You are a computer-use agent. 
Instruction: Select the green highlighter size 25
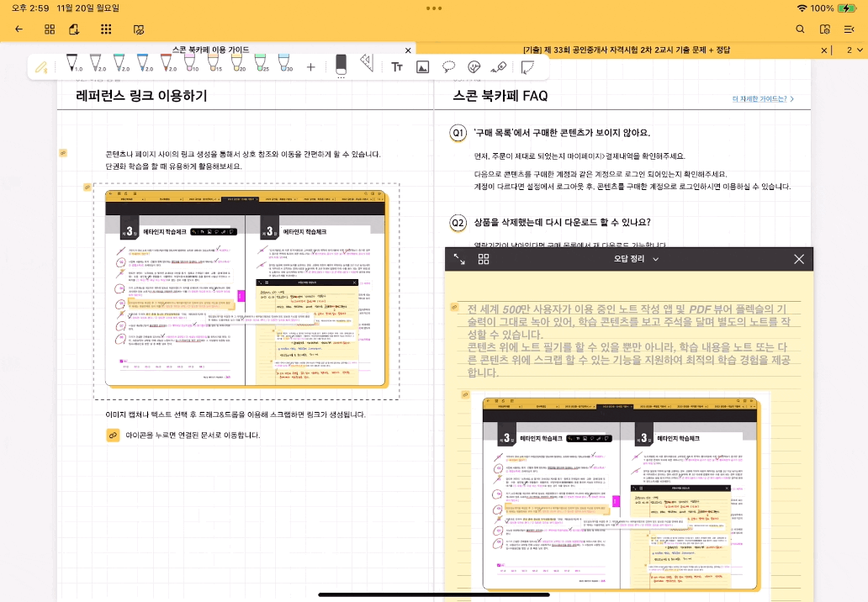pos(261,63)
